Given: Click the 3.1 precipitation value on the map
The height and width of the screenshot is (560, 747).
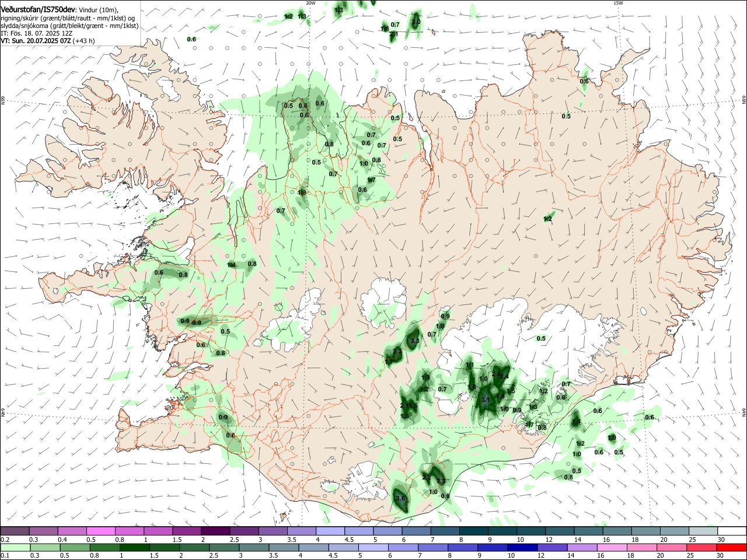Looking at the screenshot, I should tap(486, 400).
